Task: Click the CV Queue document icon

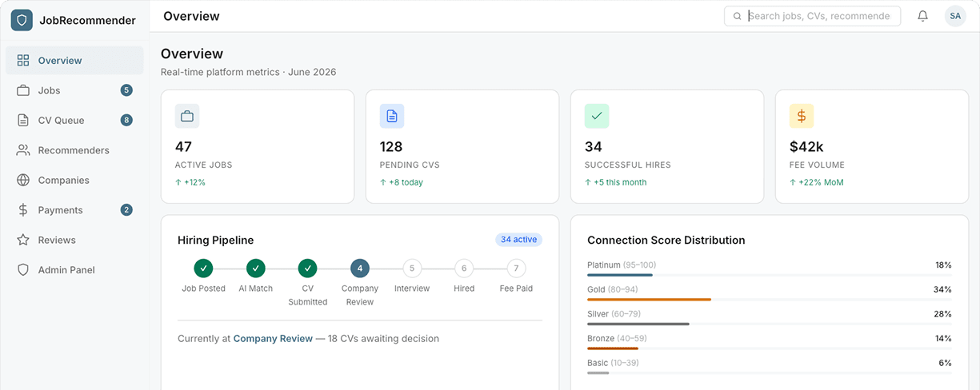Action: pyautogui.click(x=23, y=121)
